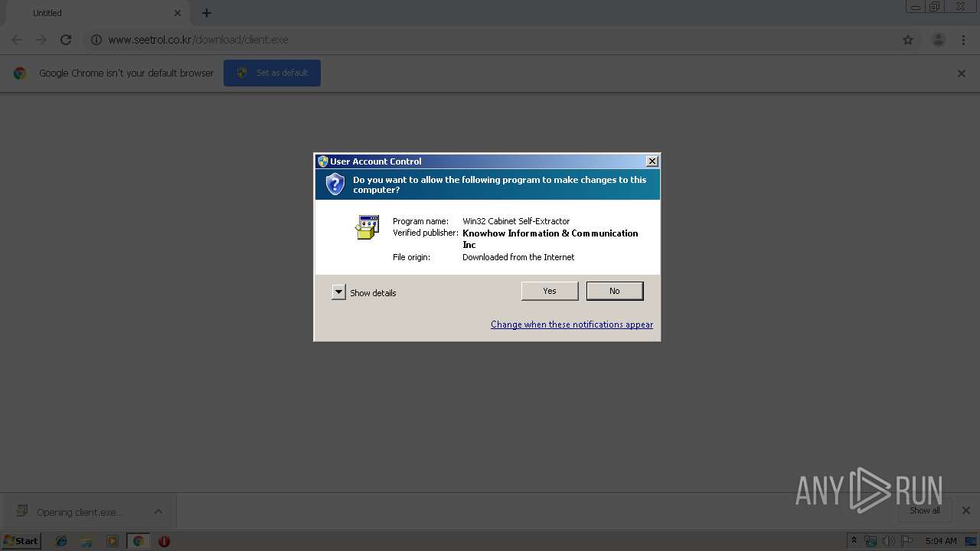Viewport: 980px width, 551px height.
Task: Click the UAC shield question mark icon
Action: coord(335,184)
